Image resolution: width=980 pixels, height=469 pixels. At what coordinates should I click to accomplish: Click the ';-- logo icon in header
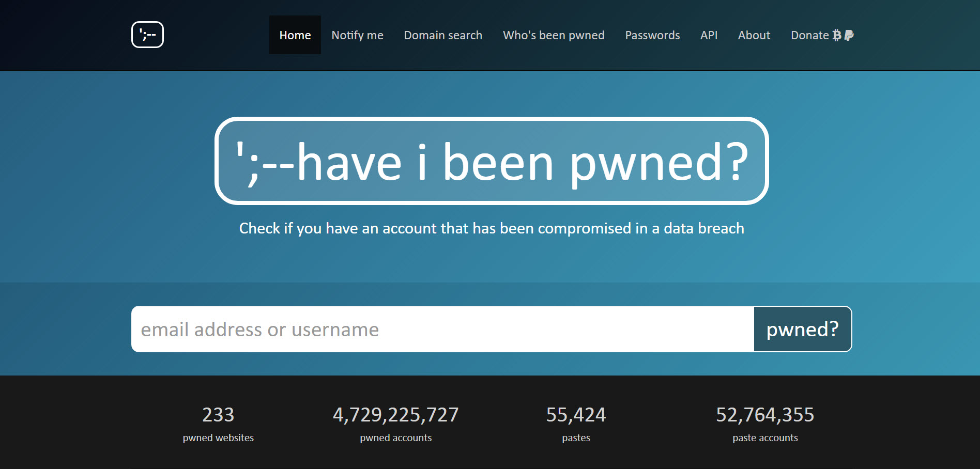[x=147, y=35]
